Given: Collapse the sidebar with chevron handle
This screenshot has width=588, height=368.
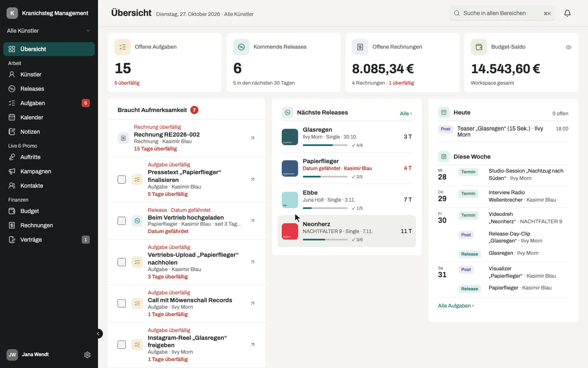Looking at the screenshot, I should point(98,334).
